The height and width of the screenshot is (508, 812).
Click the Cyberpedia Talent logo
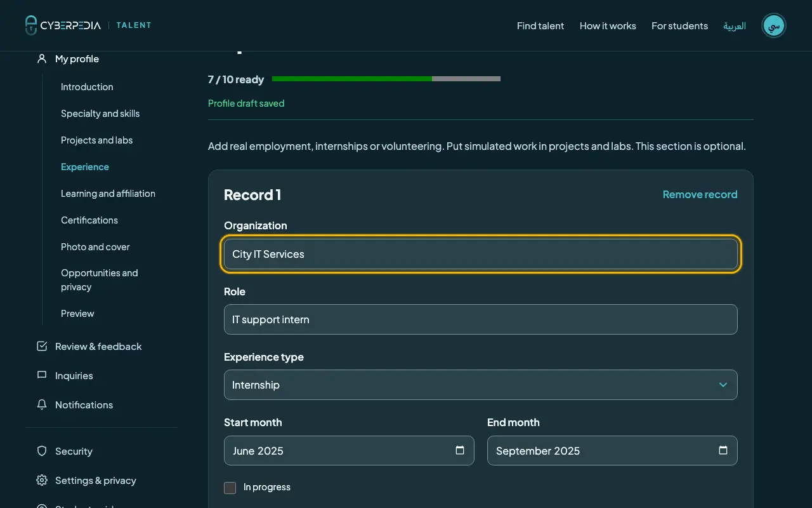[x=88, y=25]
